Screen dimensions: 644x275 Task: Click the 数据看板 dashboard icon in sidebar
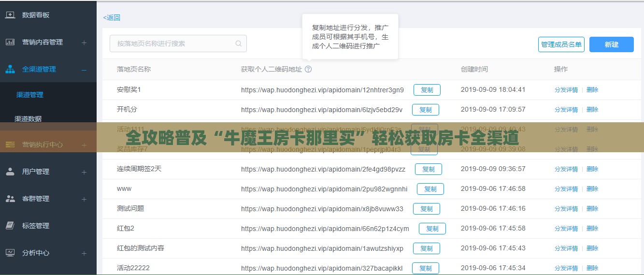pyautogui.click(x=10, y=15)
